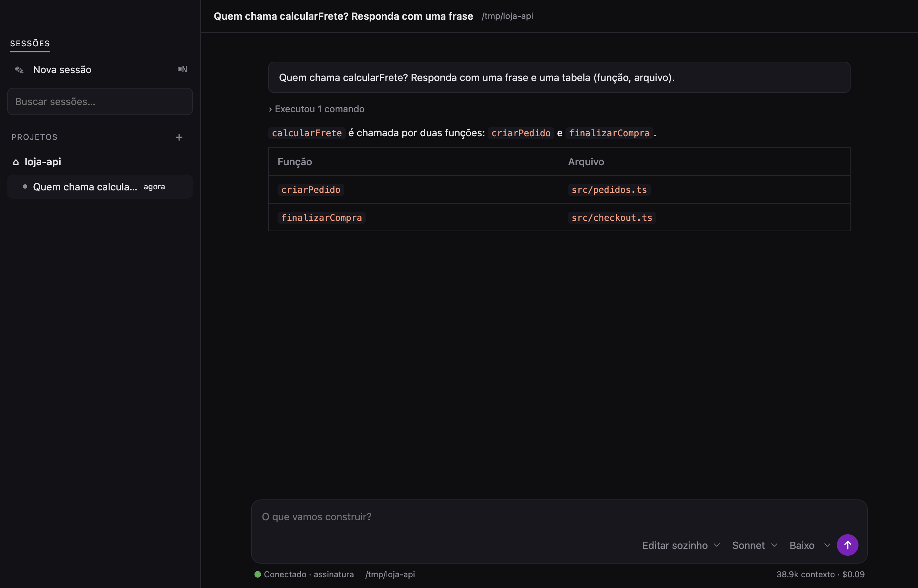Open the Editar sozinho mode dropdown
Viewport: 918px width, 588px height.
pyautogui.click(x=681, y=545)
